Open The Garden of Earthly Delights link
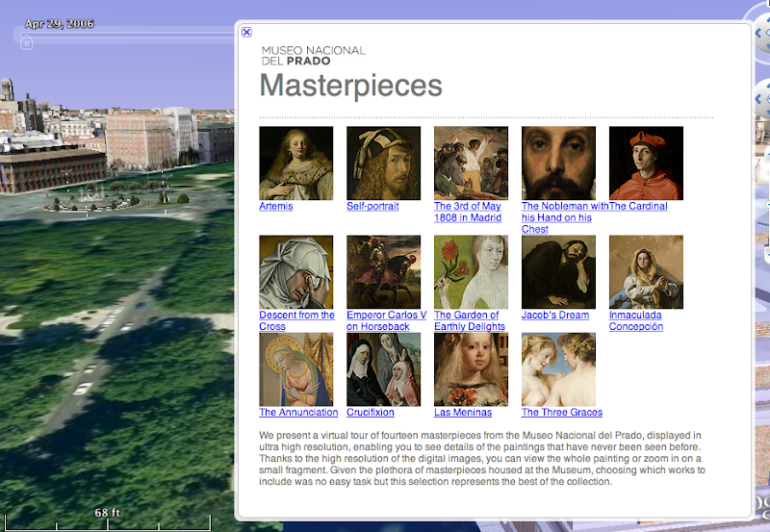 tap(470, 320)
